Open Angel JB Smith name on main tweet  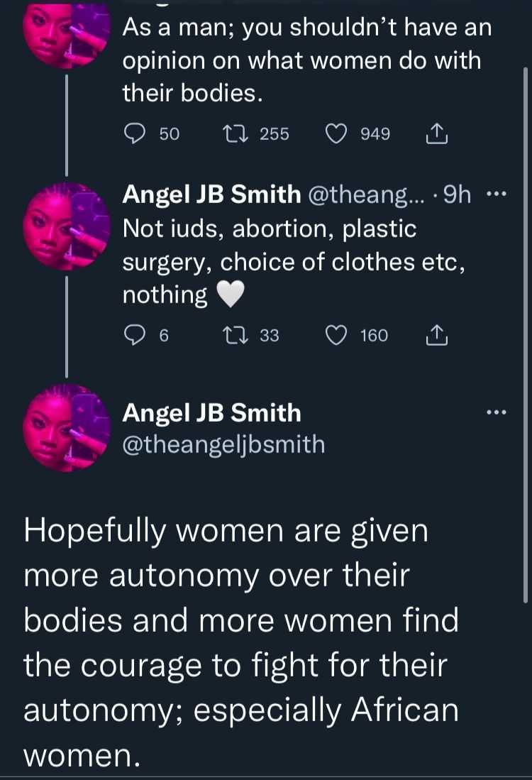point(212,413)
